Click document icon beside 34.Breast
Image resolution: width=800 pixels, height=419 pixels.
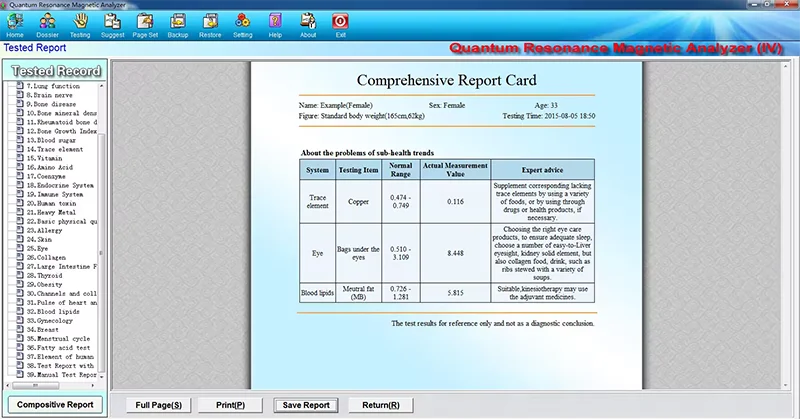[x=20, y=329]
